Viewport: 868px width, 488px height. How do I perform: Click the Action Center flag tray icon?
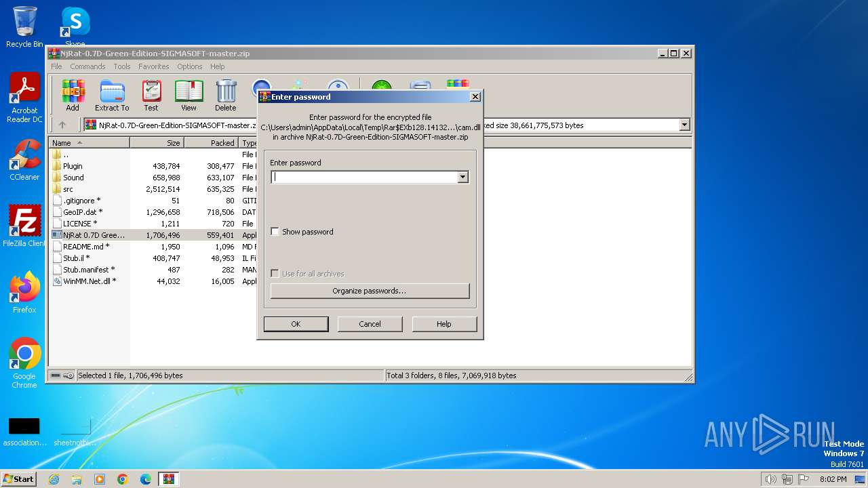[804, 479]
